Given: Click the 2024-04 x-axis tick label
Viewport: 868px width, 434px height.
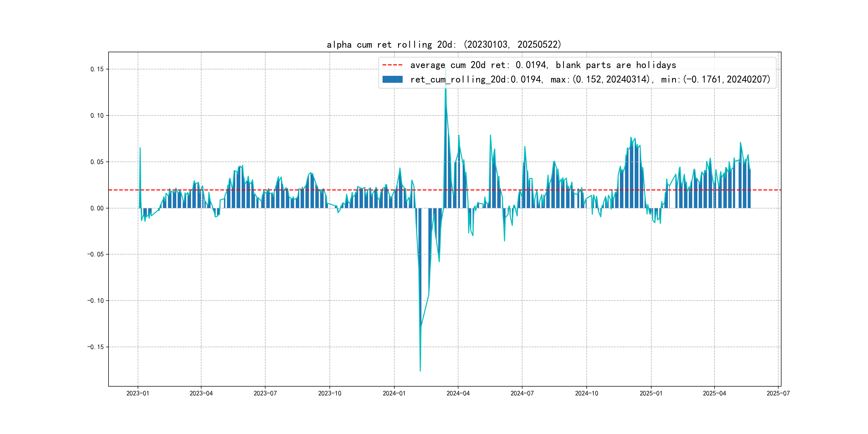Looking at the screenshot, I should coord(458,393).
